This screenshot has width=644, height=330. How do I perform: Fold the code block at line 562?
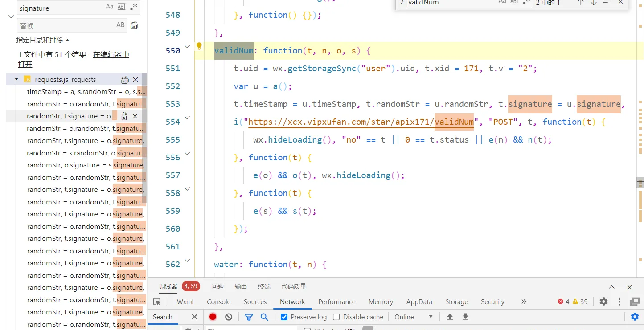point(187,260)
